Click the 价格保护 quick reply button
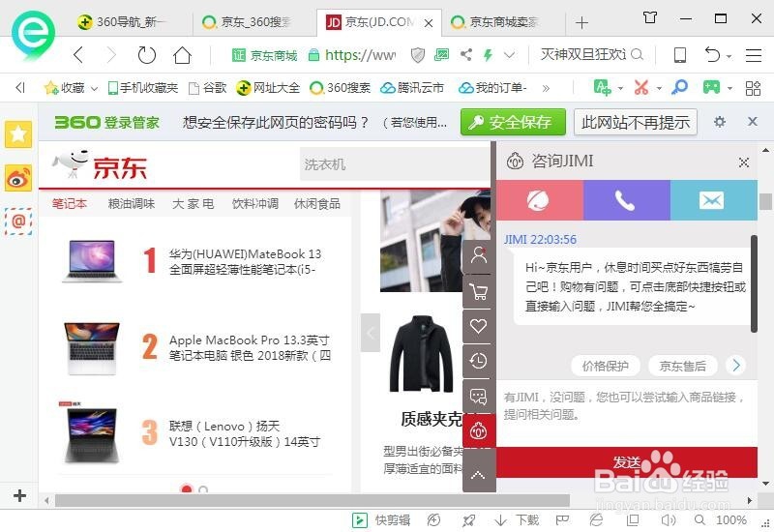 coord(606,366)
